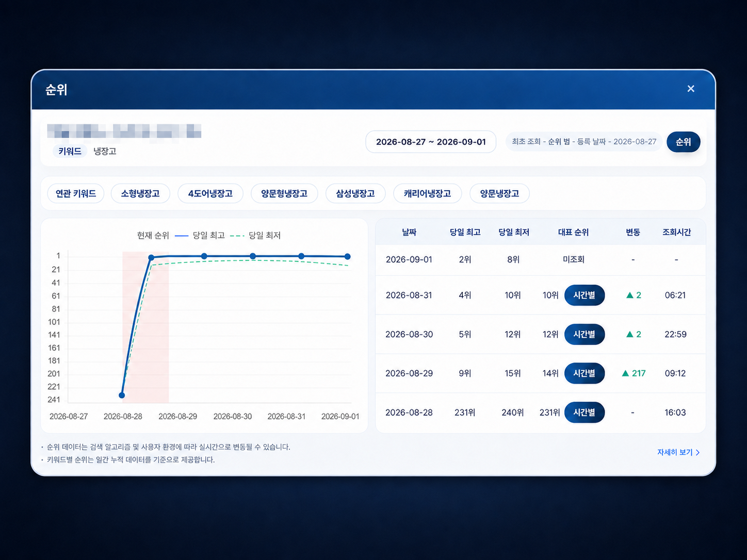Click the chart data point at 2026-08-30
Screen dimensions: 747x560
(x=253, y=256)
